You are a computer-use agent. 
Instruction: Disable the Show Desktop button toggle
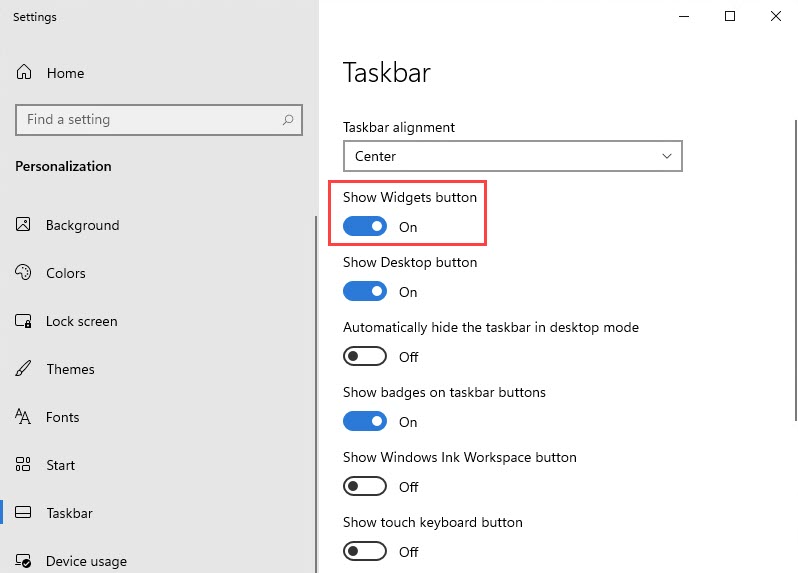click(365, 292)
